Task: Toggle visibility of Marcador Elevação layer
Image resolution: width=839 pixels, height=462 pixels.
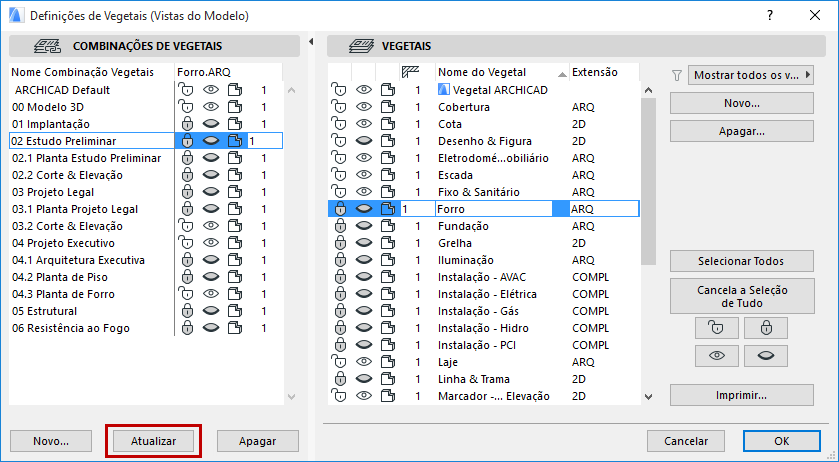Action: pos(364,396)
